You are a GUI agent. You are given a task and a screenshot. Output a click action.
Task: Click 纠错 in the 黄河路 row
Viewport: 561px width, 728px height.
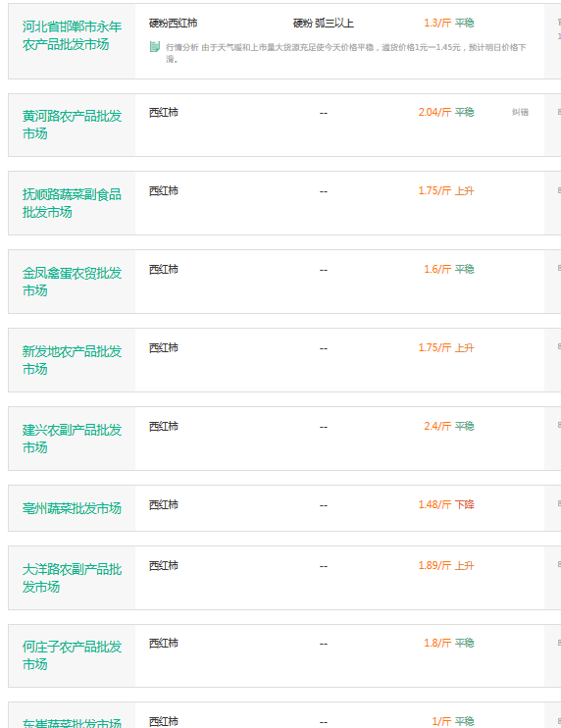pos(520,112)
